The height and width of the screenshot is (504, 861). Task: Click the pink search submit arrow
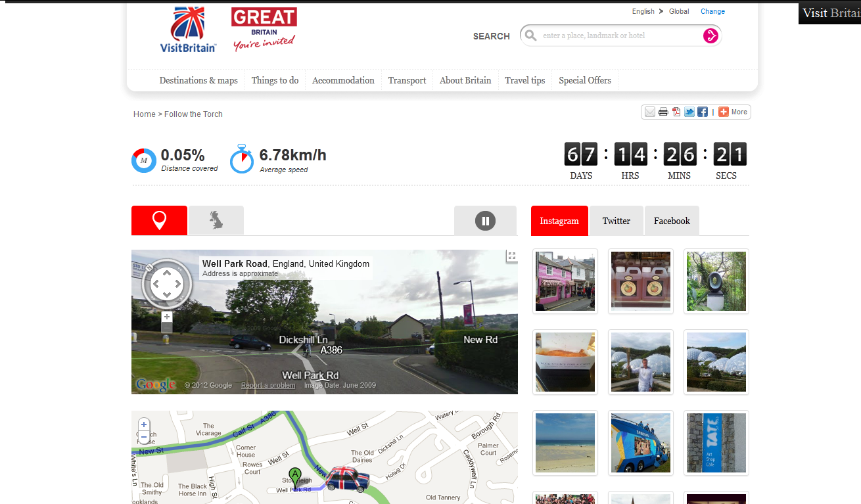point(710,35)
